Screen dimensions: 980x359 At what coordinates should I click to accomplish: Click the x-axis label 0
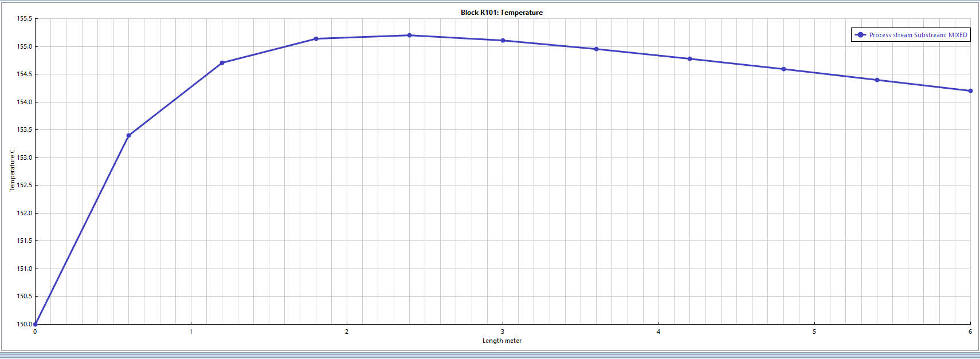click(x=35, y=332)
